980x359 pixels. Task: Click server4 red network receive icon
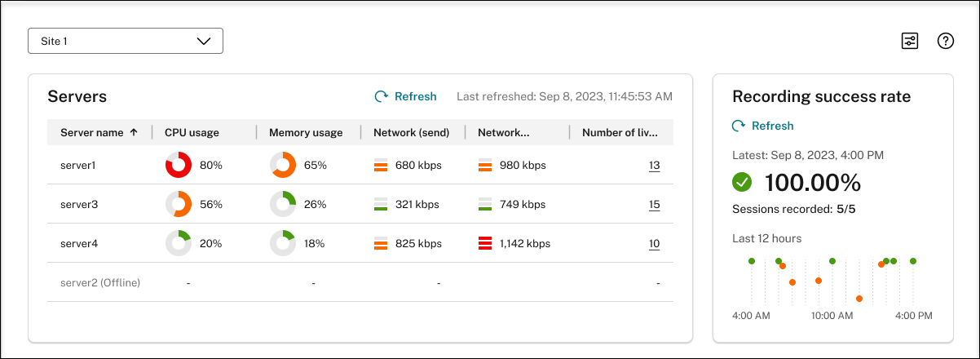tap(484, 243)
